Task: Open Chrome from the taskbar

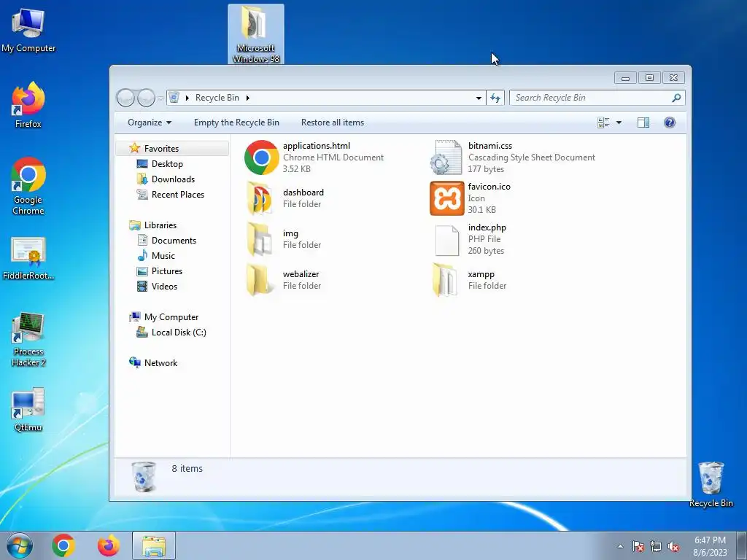Action: [63, 545]
